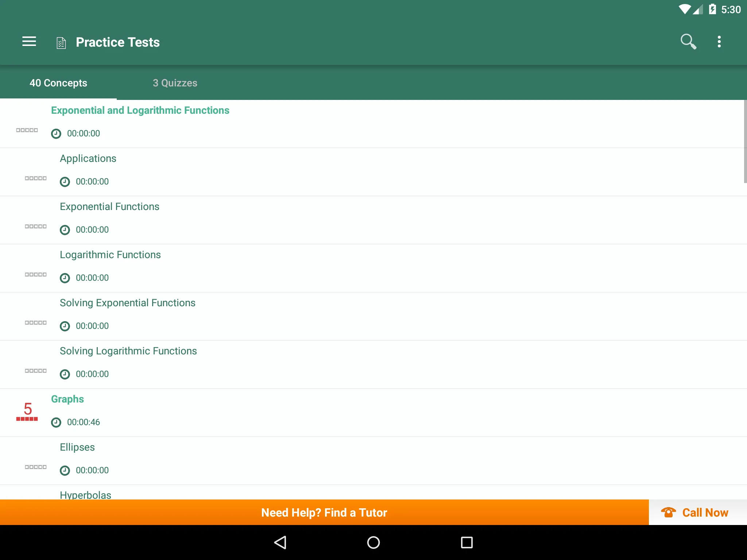Tap the clock icon for Logarithmic Functions
This screenshot has width=747, height=560.
pos(65,277)
